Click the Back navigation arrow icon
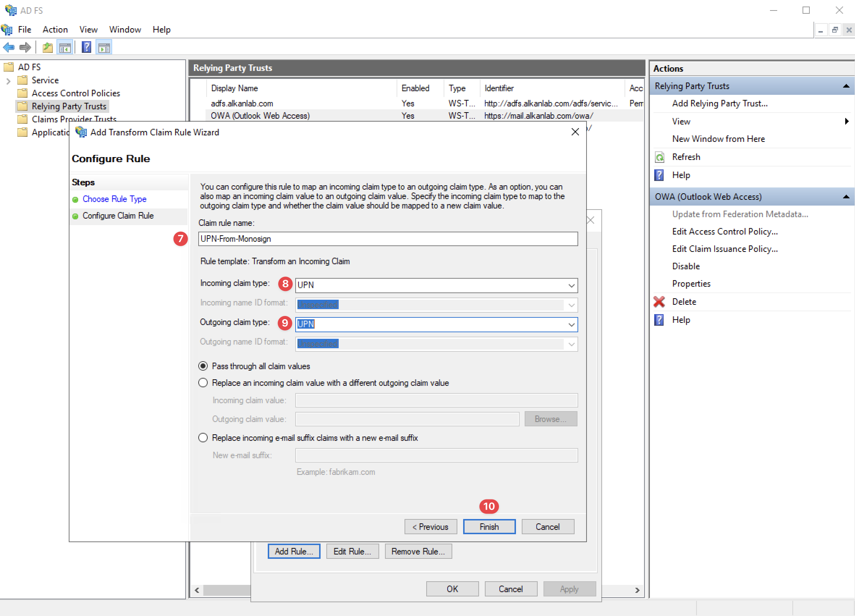Image resolution: width=855 pixels, height=616 pixels. pyautogui.click(x=8, y=47)
